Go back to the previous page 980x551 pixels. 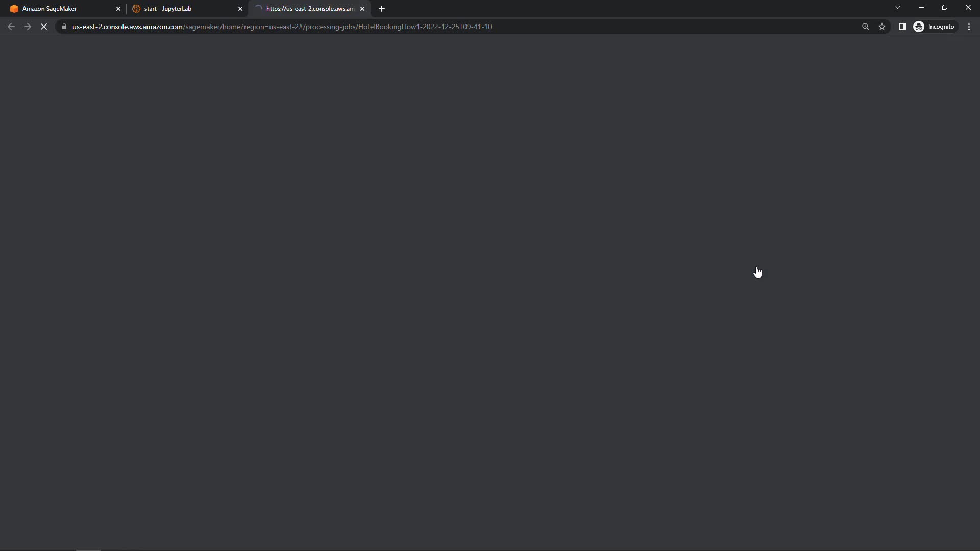11,27
